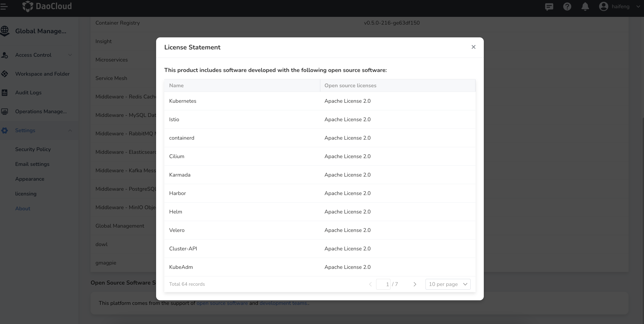Screen dimensions: 644x324
Task: Select the Cilium row name
Action: click(x=177, y=157)
